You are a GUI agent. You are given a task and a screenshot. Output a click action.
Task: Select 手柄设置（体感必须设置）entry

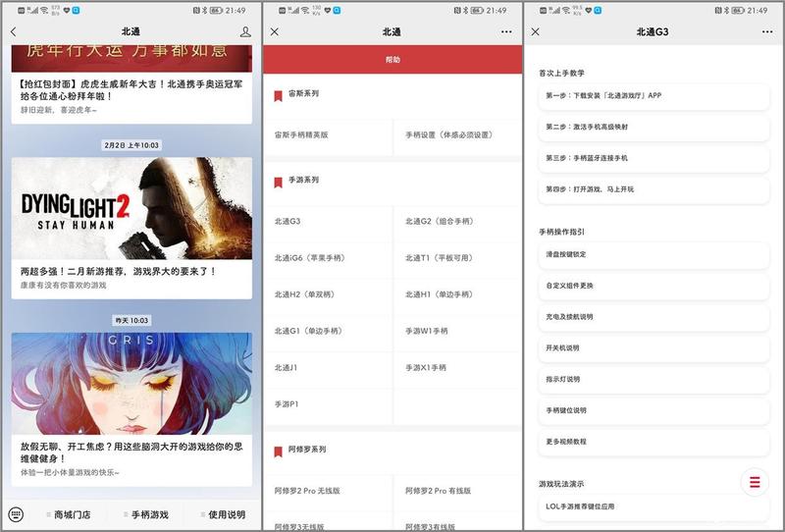tap(457, 134)
